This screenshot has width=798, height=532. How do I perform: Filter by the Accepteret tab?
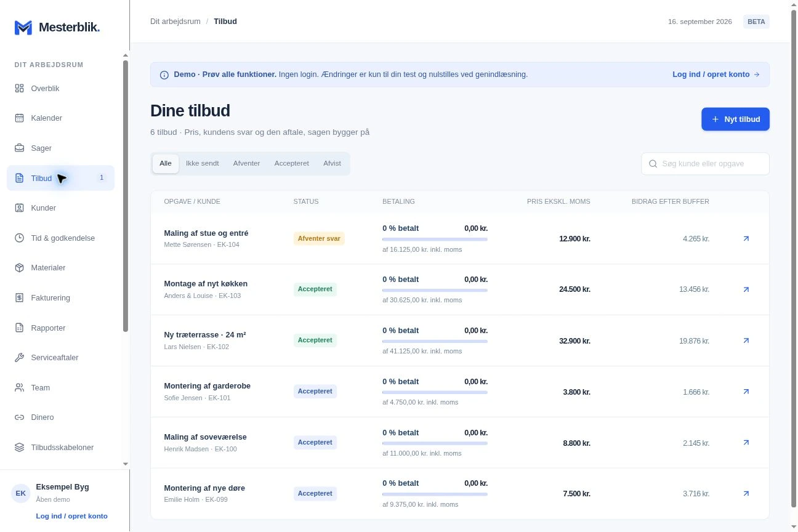292,164
